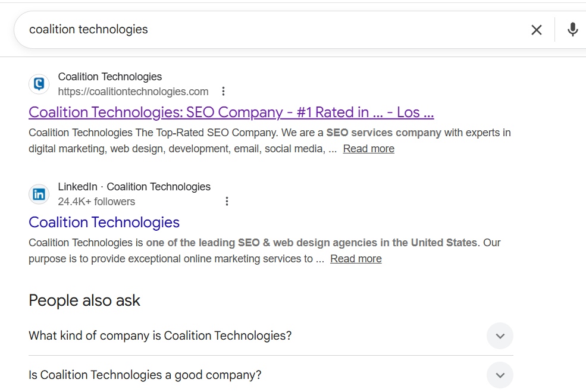Click the https://coalitiontechnologies.com URL text
The width and height of the screenshot is (586, 392).
point(133,92)
